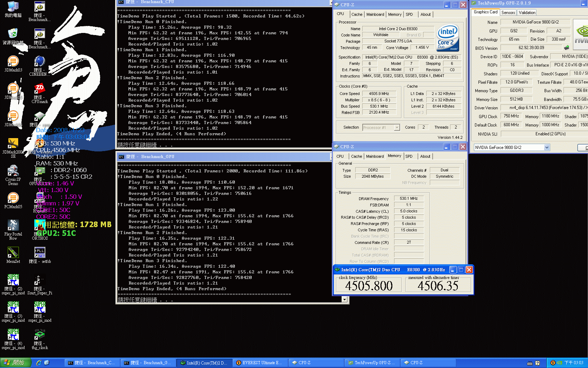The height and width of the screenshot is (368, 588).
Task: Open the Play Portal Now icon
Action: [x=13, y=230]
